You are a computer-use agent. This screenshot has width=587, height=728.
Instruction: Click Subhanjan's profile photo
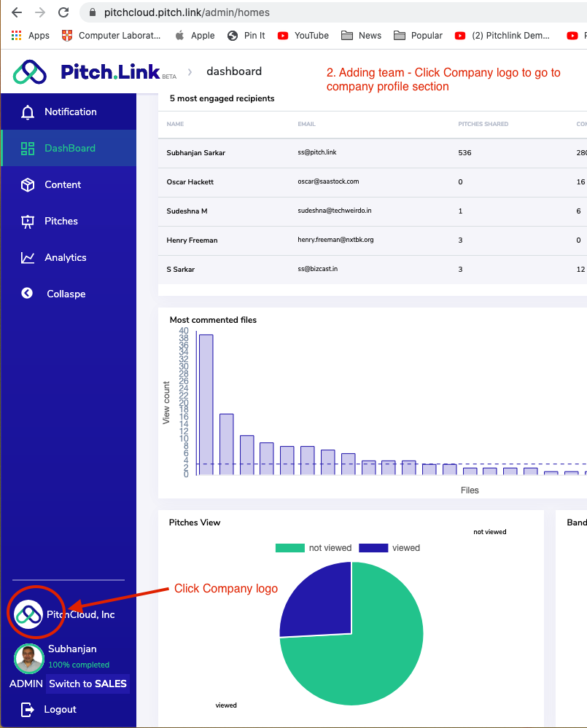tap(28, 658)
